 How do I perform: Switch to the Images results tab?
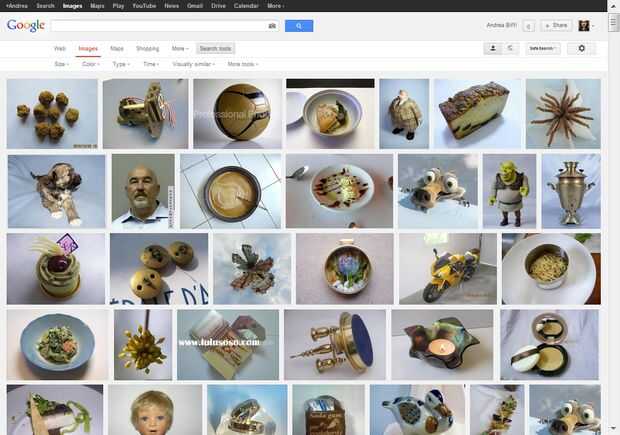(x=88, y=48)
